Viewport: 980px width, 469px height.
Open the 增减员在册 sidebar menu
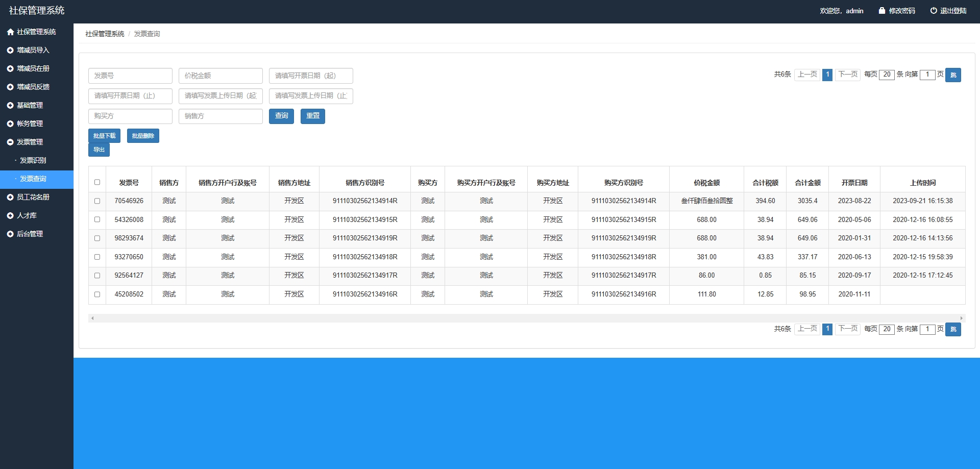pyautogui.click(x=37, y=68)
